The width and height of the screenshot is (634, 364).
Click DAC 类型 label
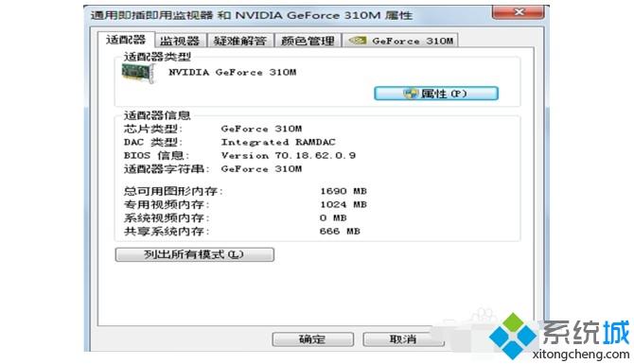tap(153, 142)
